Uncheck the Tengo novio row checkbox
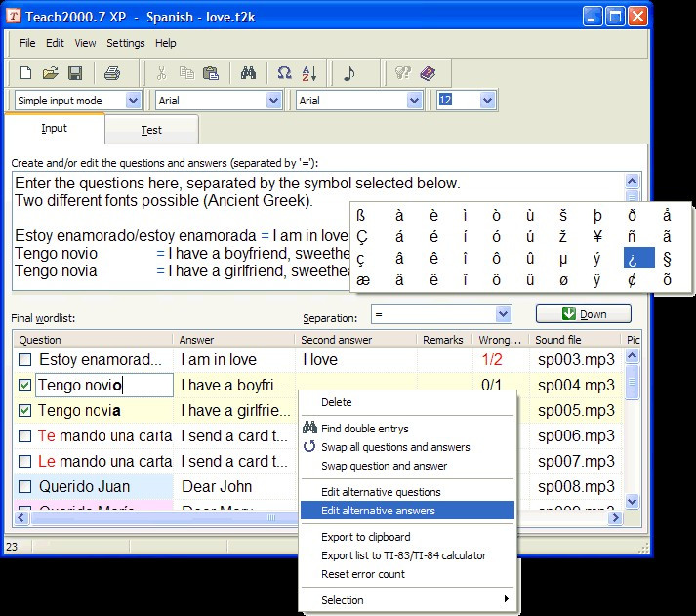 [x=24, y=385]
